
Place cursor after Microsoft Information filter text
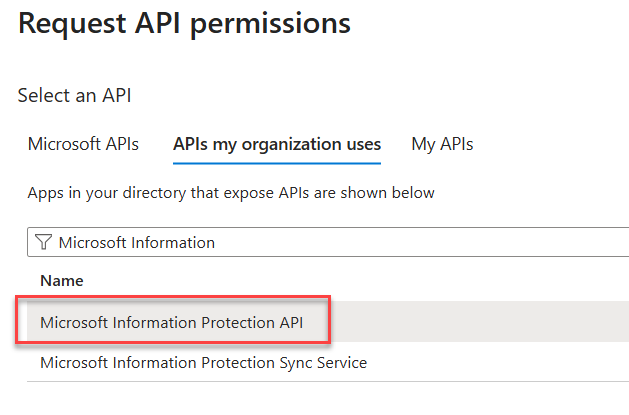(x=216, y=242)
